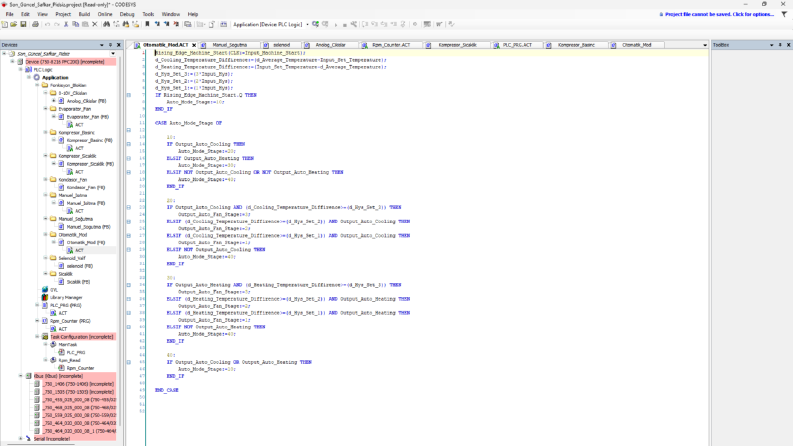Create a new project with toolbar icon
This screenshot has height=446, width=793.
5,24
